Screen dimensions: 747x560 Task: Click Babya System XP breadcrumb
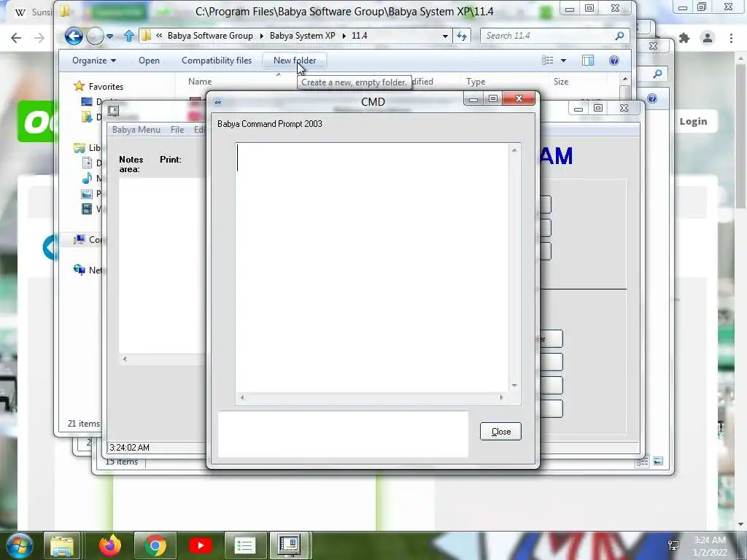coord(302,36)
